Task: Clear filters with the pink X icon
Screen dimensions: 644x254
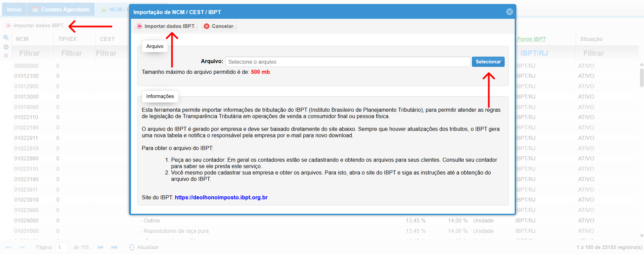Action: [x=6, y=56]
